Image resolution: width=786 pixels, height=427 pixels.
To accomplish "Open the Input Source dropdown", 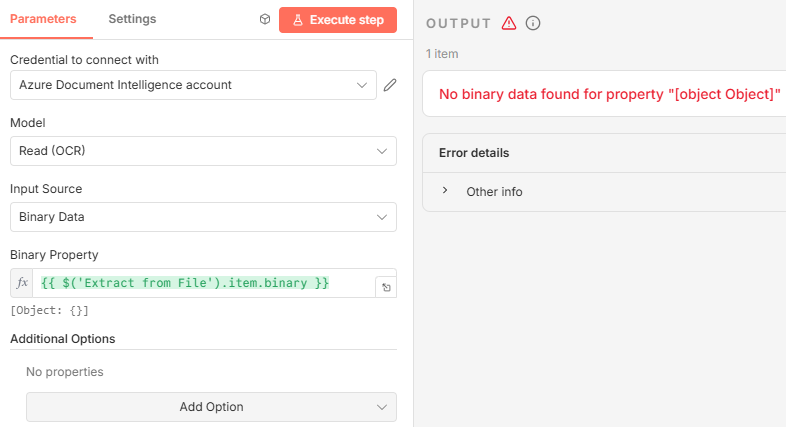I will pyautogui.click(x=203, y=217).
